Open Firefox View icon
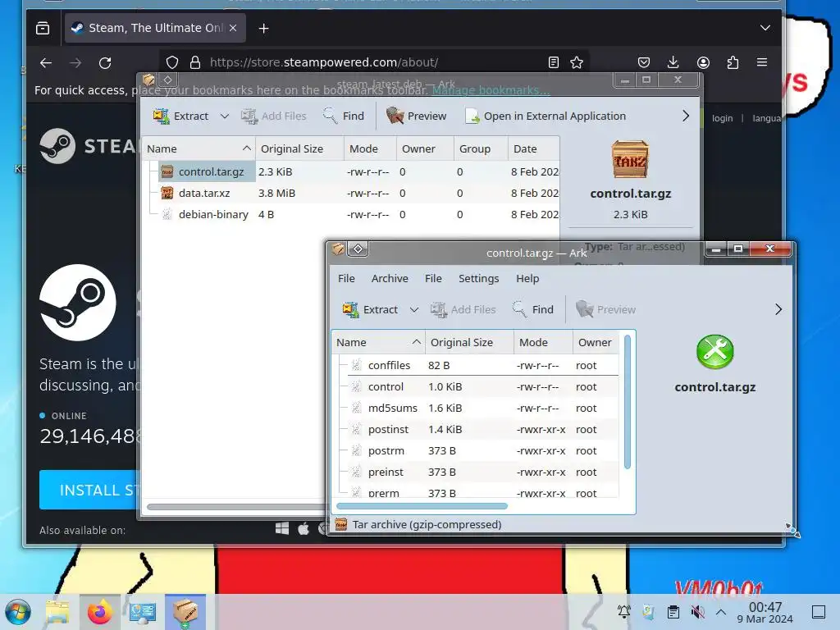The height and width of the screenshot is (630, 840). [x=43, y=28]
